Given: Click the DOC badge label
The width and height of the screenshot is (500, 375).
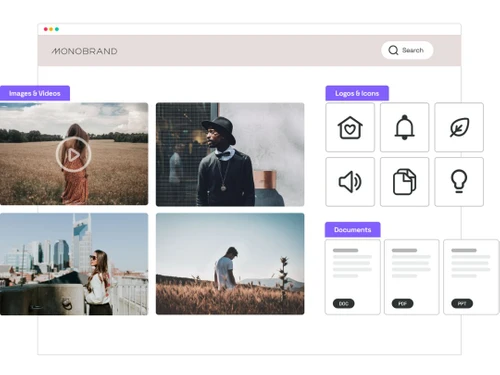Looking at the screenshot, I should coord(344,304).
